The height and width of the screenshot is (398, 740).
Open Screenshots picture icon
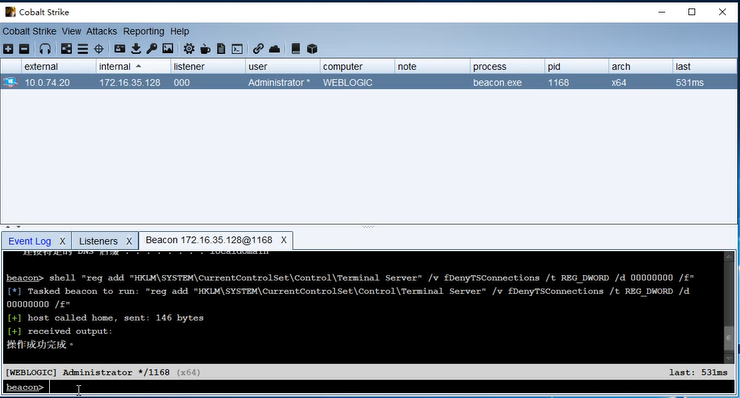[x=168, y=49]
